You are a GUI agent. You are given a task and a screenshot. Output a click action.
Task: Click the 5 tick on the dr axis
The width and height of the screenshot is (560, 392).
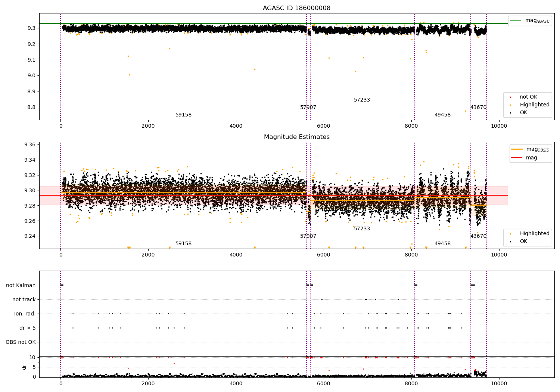(34, 367)
